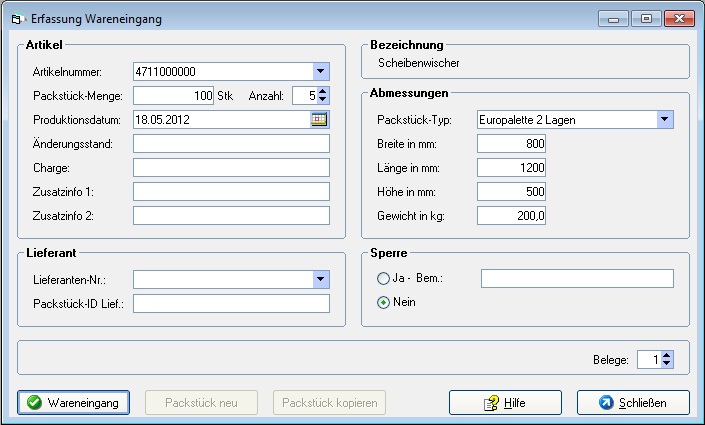Viewport: 705px width, 425px height.
Task: Click the Sperre Bem. remark field
Action: [x=577, y=278]
